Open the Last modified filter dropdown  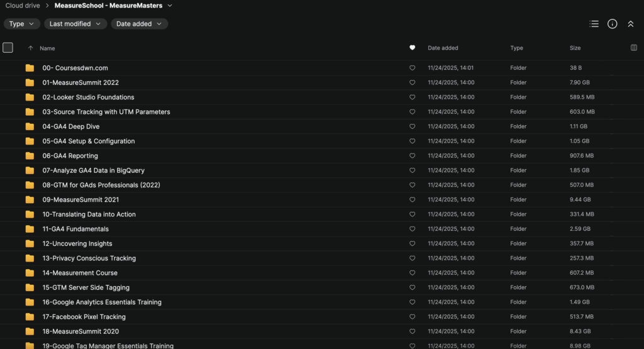pyautogui.click(x=75, y=24)
